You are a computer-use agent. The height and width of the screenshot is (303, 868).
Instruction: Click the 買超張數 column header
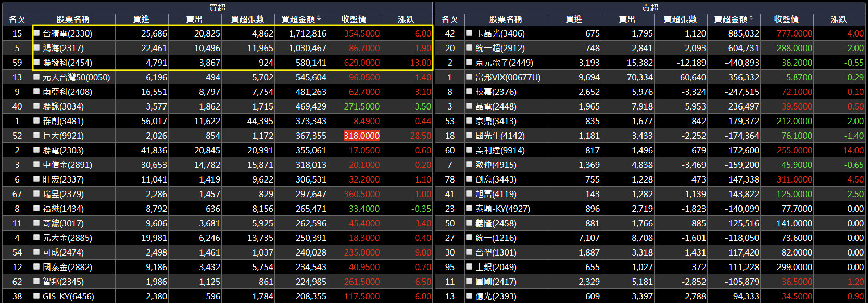point(248,19)
